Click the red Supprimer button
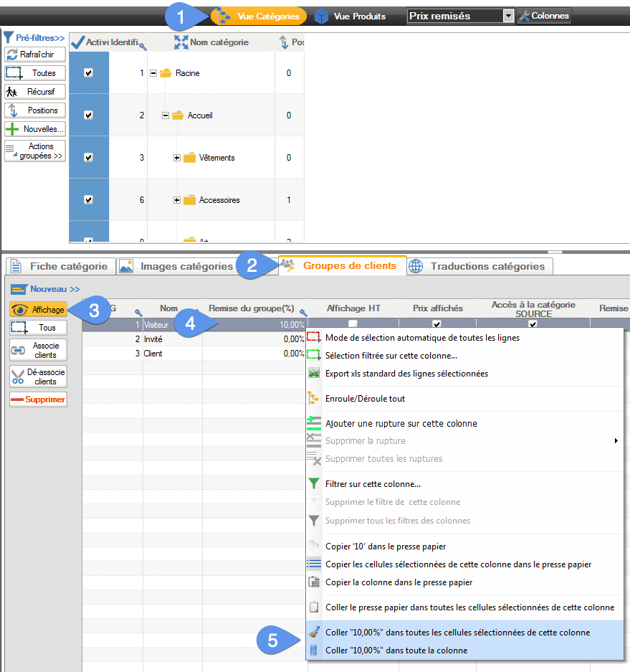The height and width of the screenshot is (672, 630). click(x=38, y=399)
